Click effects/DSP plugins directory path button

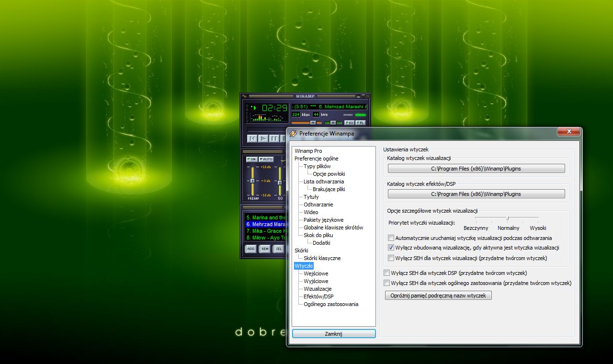coord(476,194)
